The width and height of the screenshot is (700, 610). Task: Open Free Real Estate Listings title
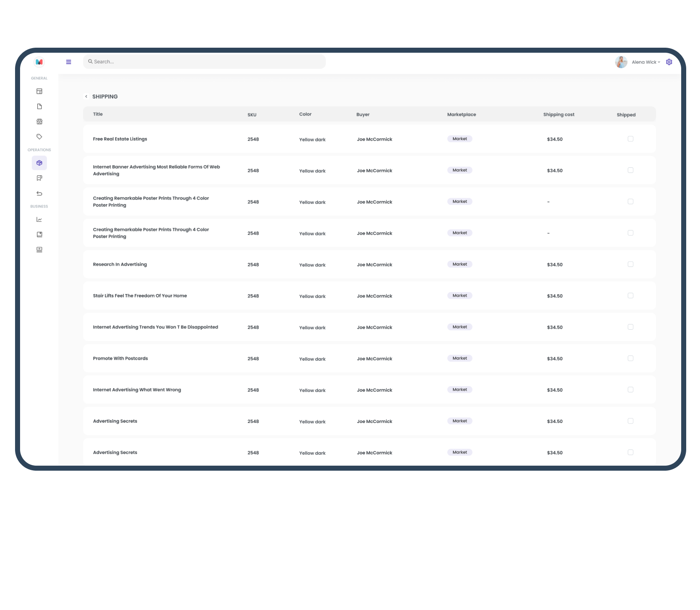[x=120, y=139]
